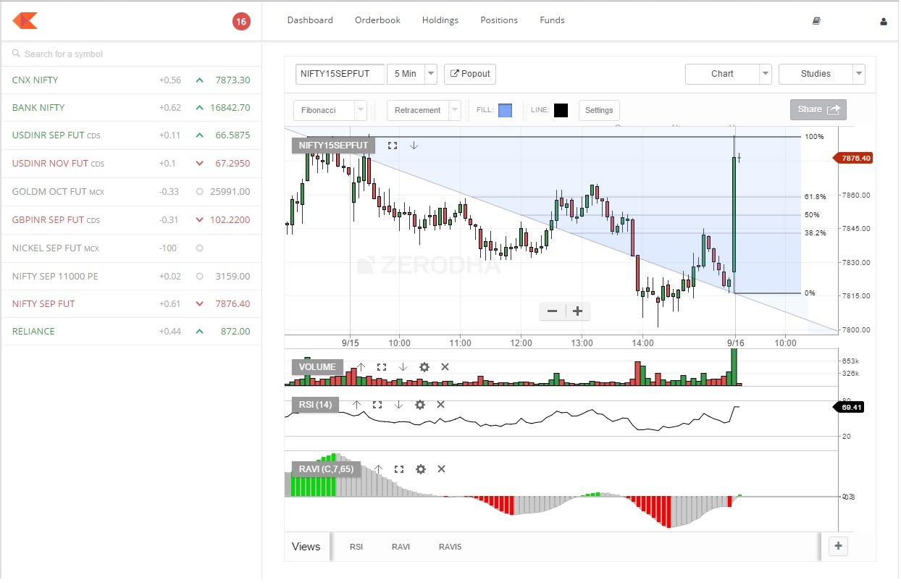The width and height of the screenshot is (901, 588).
Task: Zoom in chart with plus button
Action: [x=577, y=311]
